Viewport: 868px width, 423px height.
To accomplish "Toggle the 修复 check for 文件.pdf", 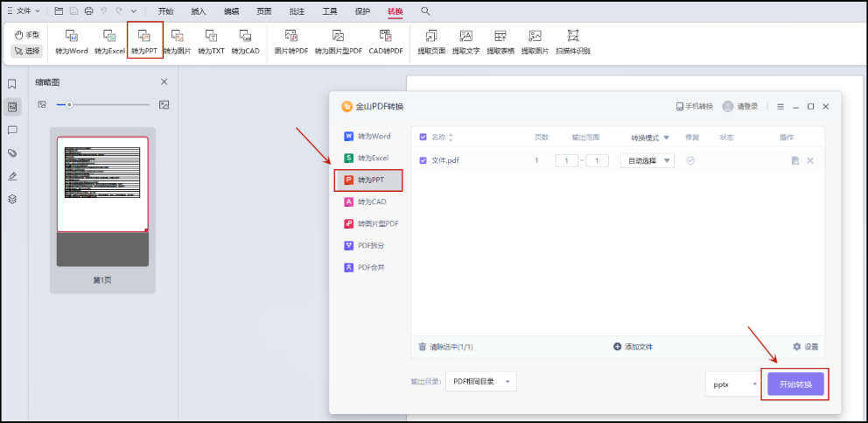I will point(691,161).
